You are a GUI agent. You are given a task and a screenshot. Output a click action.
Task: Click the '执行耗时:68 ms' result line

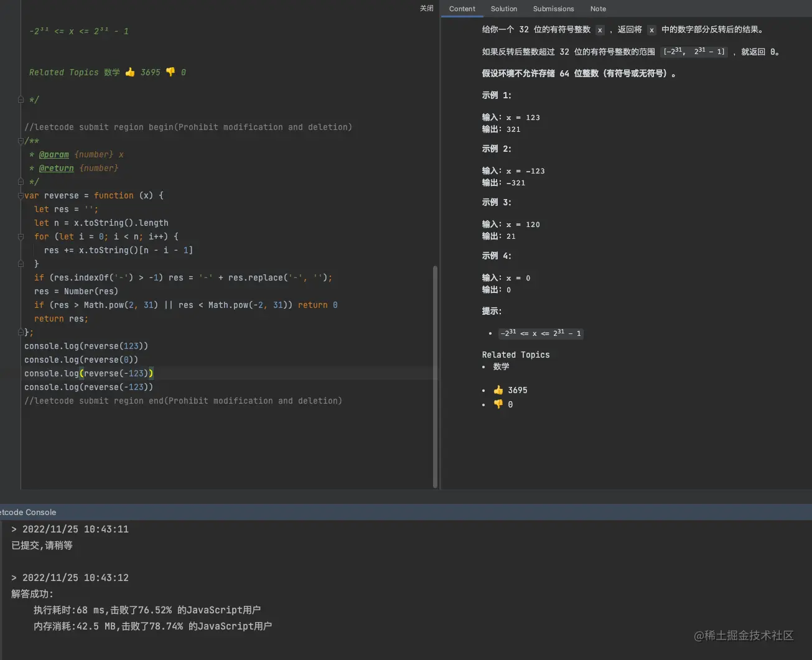tap(147, 610)
